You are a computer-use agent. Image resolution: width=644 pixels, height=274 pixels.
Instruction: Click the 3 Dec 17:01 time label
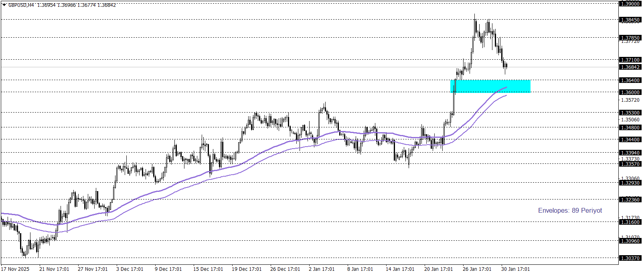coord(130,269)
